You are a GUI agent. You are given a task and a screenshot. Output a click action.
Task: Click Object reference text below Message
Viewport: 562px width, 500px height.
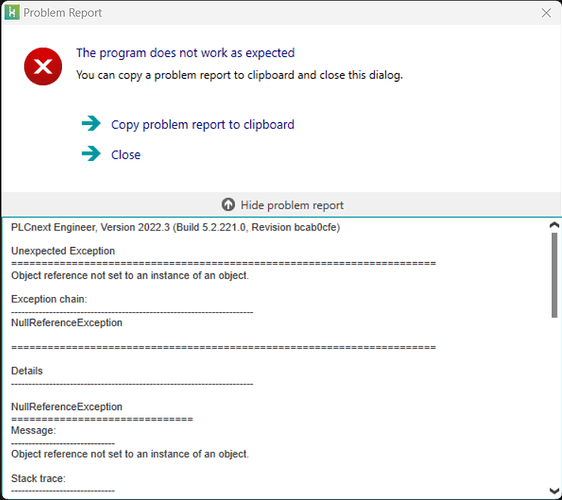click(x=130, y=454)
